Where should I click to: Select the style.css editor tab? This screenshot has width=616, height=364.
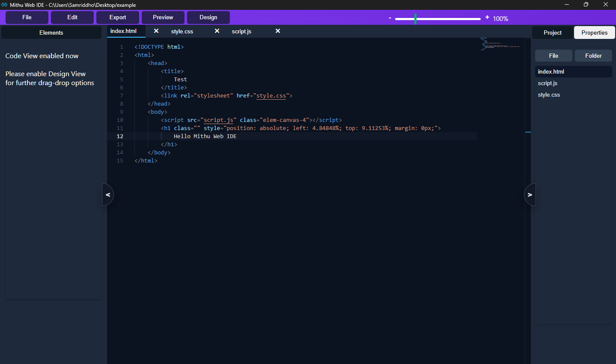(182, 32)
